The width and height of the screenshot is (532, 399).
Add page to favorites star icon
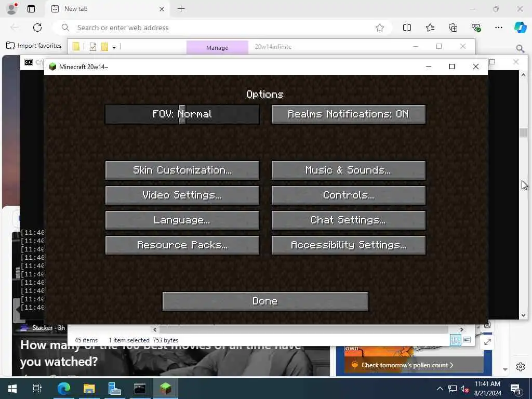pos(380,28)
